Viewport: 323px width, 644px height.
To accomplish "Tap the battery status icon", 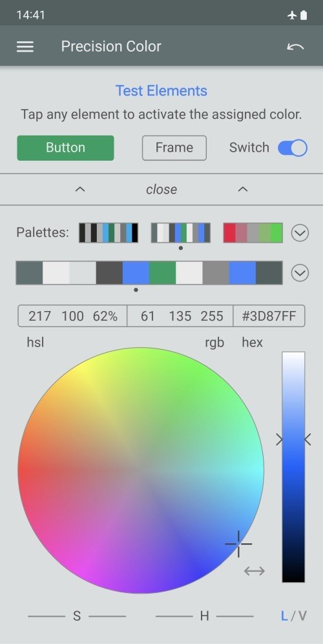I will (x=303, y=15).
